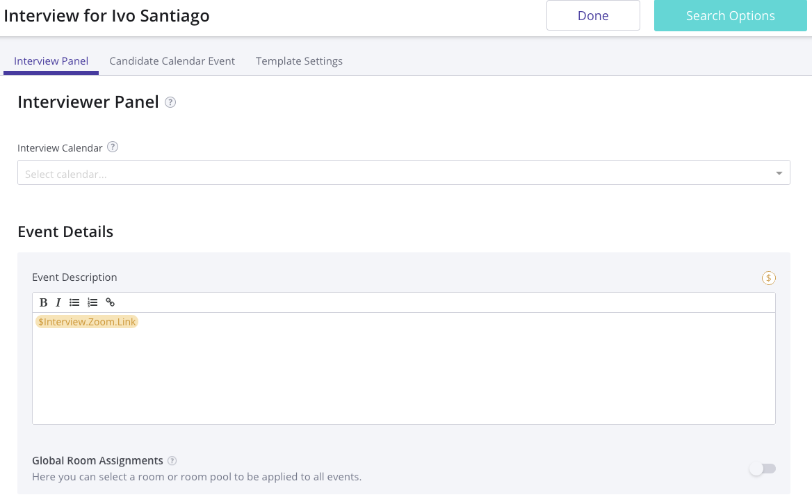This screenshot has height=504, width=812.
Task: Click the Interview for Ivo Santiago title
Action: coord(107,15)
